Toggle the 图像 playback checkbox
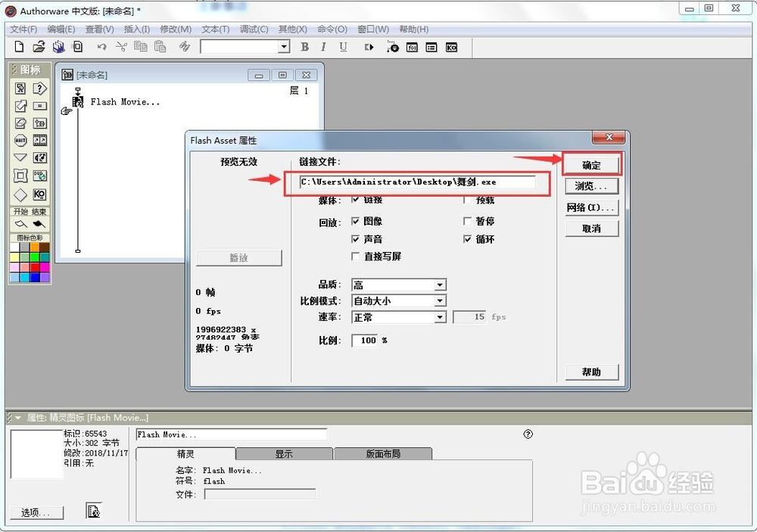Screen dimensions: 757x532 (355, 221)
